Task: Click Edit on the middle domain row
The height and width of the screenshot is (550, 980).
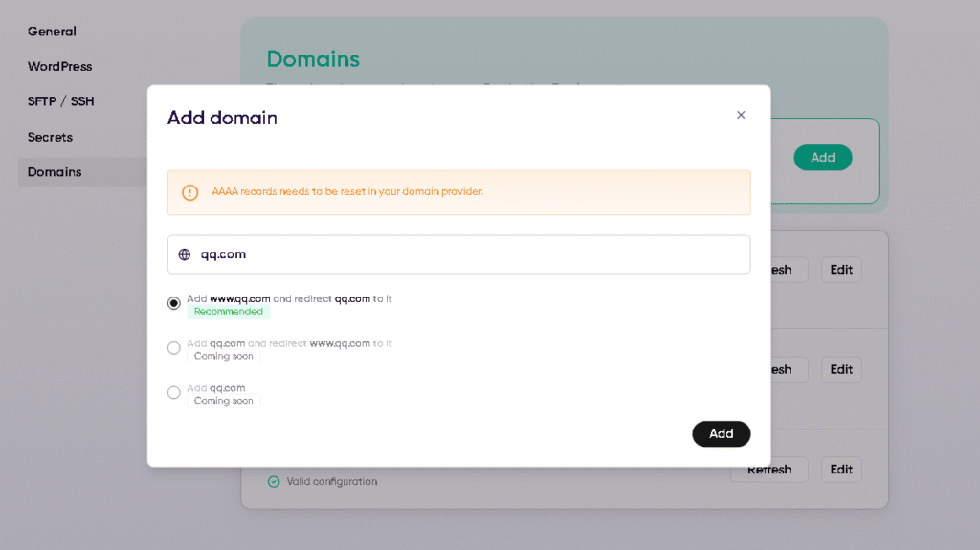Action: (x=841, y=369)
